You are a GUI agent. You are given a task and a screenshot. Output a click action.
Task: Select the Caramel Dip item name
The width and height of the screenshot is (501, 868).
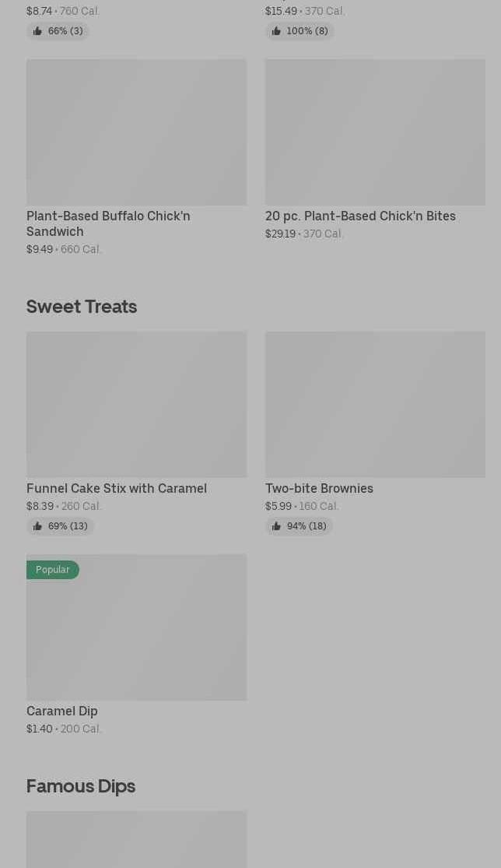point(62,711)
